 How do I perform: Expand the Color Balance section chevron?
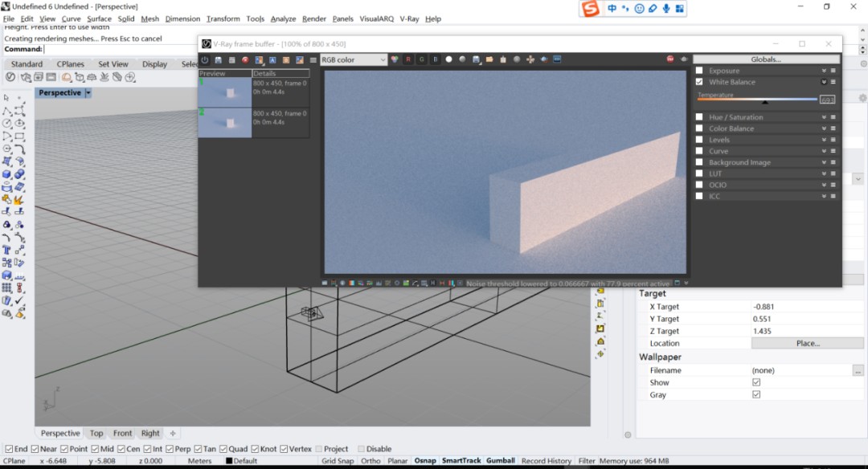tap(824, 128)
